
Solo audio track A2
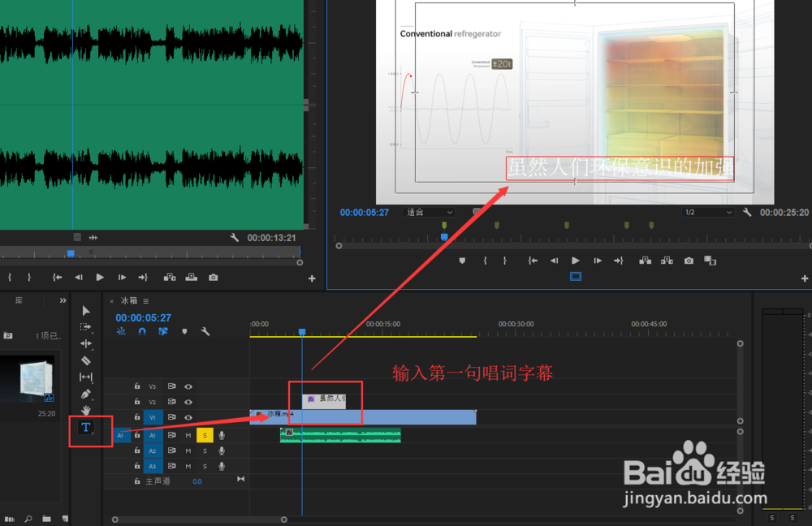click(x=205, y=451)
